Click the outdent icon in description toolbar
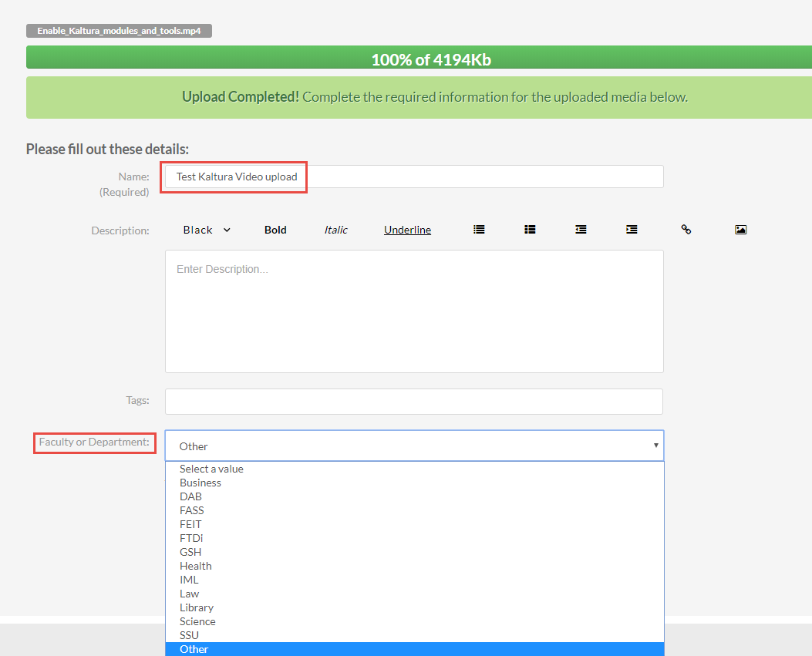Screen dimensions: 812x656 (x=581, y=230)
